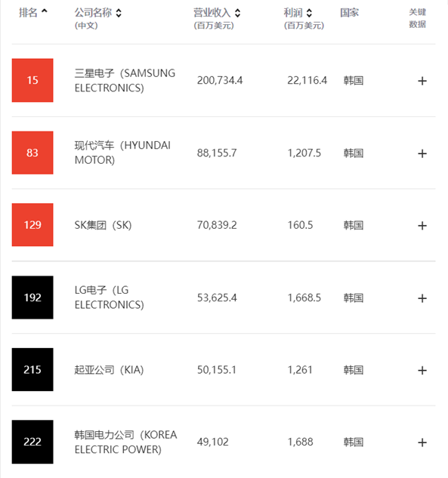Image resolution: width=448 pixels, height=478 pixels.
Task: Open 韩国电力公司 (KOREA ELECTRIC POWER) entry
Action: [125, 442]
